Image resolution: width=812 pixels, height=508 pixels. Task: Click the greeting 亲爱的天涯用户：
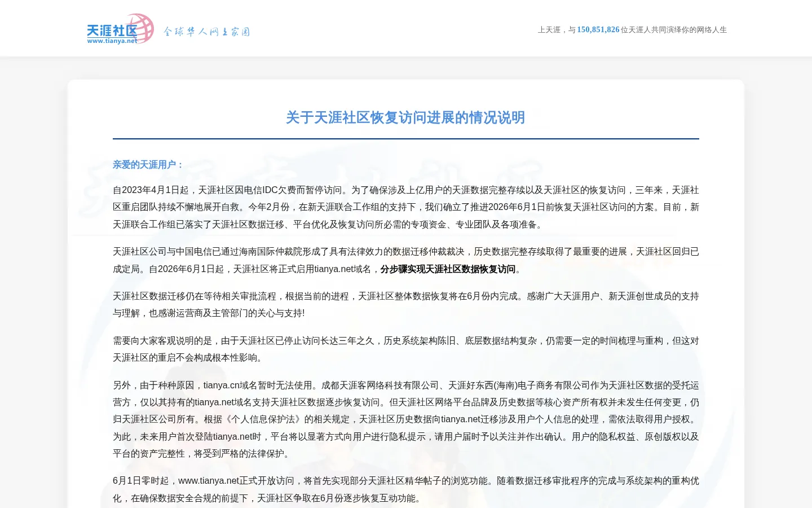click(149, 165)
